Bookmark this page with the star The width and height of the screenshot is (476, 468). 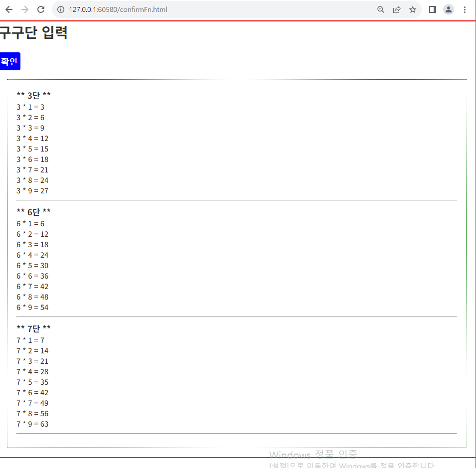[413, 9]
